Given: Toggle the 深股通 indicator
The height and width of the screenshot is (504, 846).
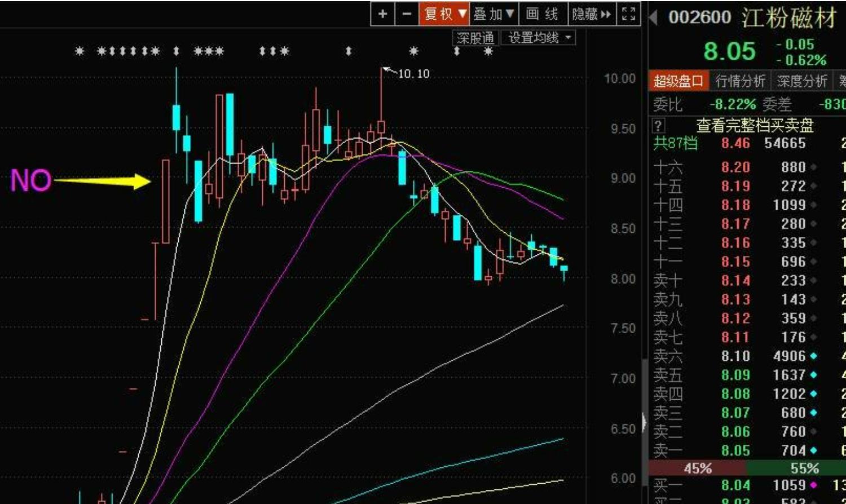Looking at the screenshot, I should coord(475,38).
